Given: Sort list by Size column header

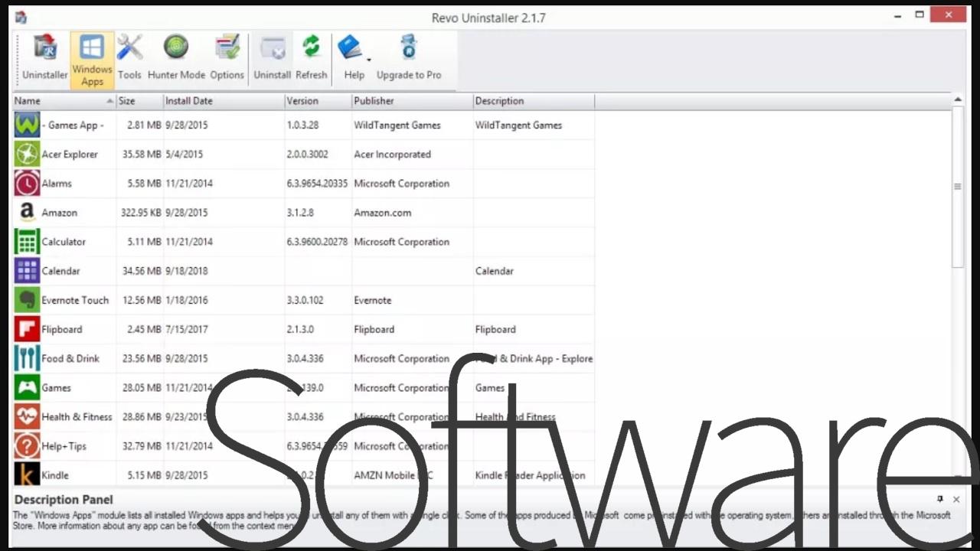Looking at the screenshot, I should click(140, 101).
